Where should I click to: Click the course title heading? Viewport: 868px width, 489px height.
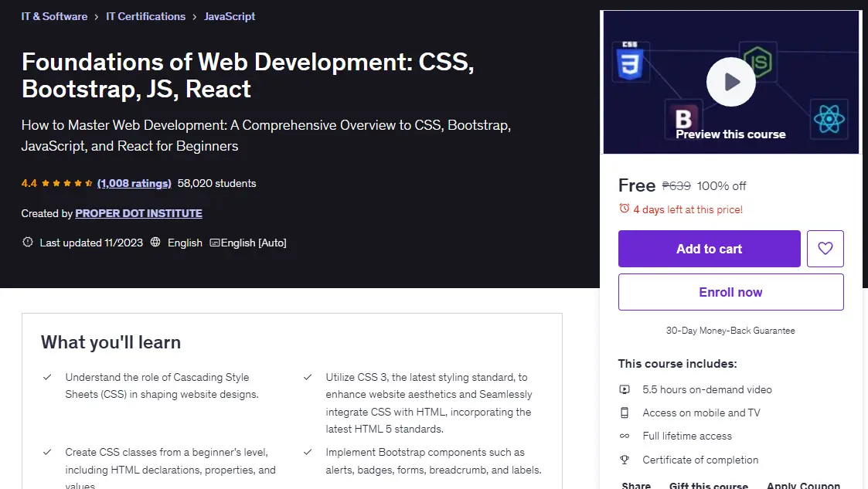click(x=247, y=75)
